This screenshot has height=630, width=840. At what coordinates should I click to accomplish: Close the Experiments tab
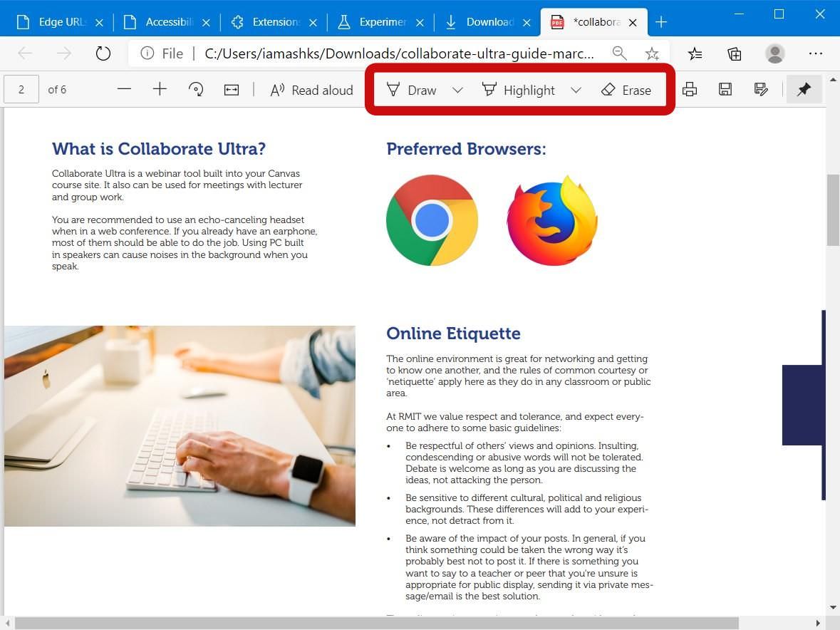pos(420,23)
